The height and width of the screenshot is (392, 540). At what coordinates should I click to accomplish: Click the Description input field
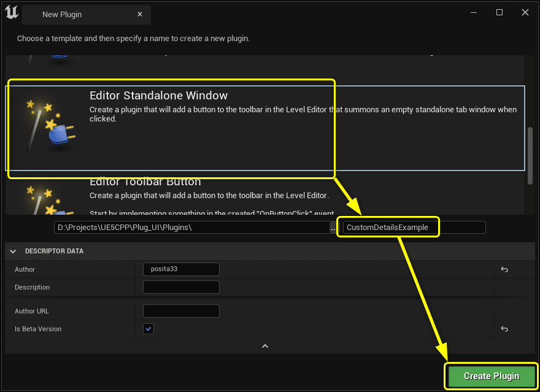180,287
